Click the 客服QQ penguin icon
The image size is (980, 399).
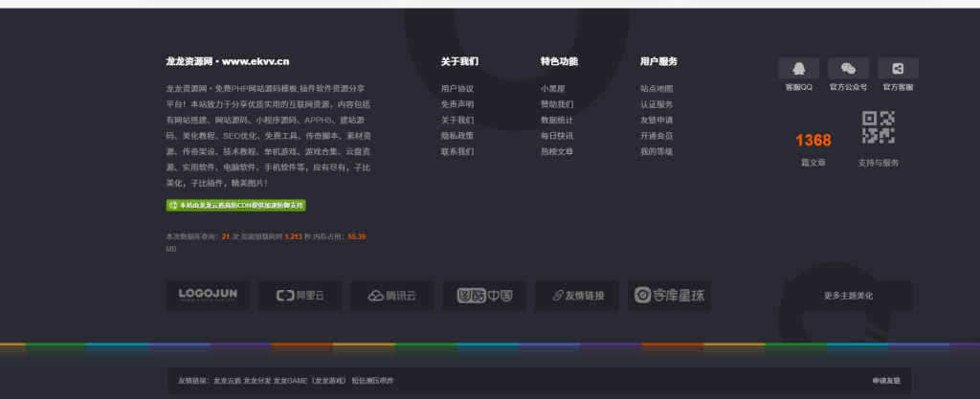(799, 68)
